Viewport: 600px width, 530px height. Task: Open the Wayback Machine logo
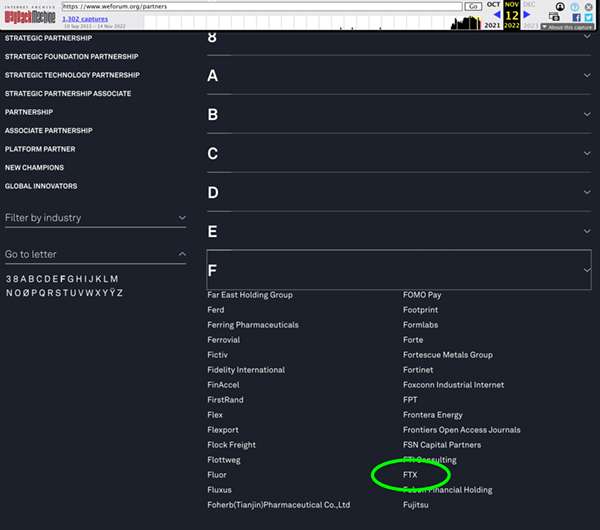(x=29, y=16)
